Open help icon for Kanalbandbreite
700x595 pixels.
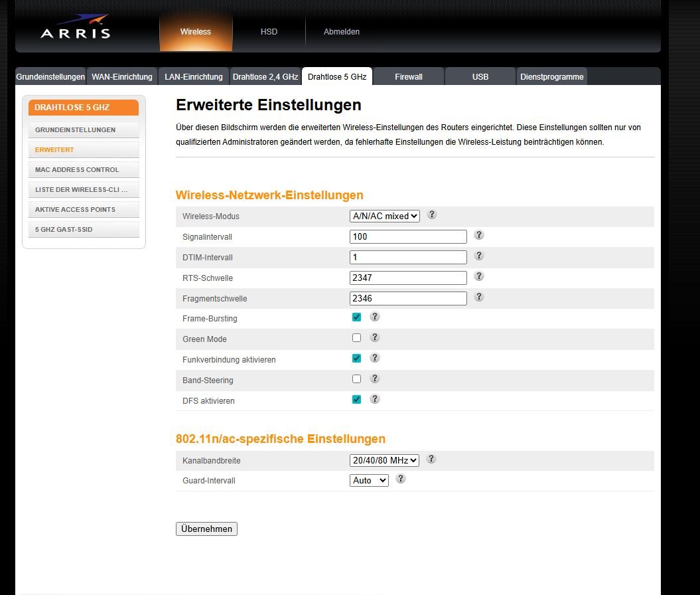click(x=431, y=459)
